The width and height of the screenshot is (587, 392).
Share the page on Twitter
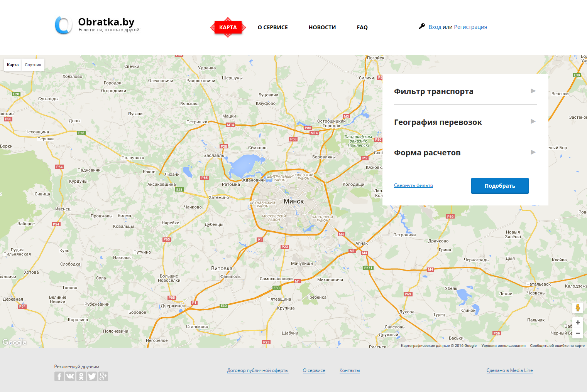click(x=92, y=377)
